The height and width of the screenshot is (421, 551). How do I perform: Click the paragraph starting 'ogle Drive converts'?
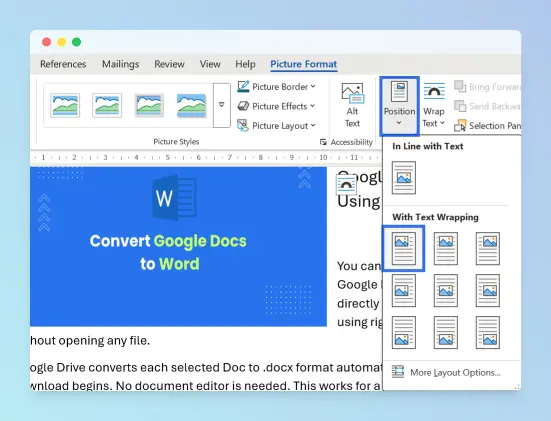coord(206,377)
